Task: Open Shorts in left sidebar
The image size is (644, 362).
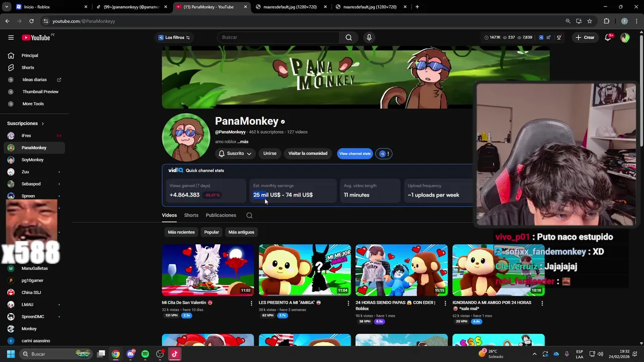Action: [34, 67]
